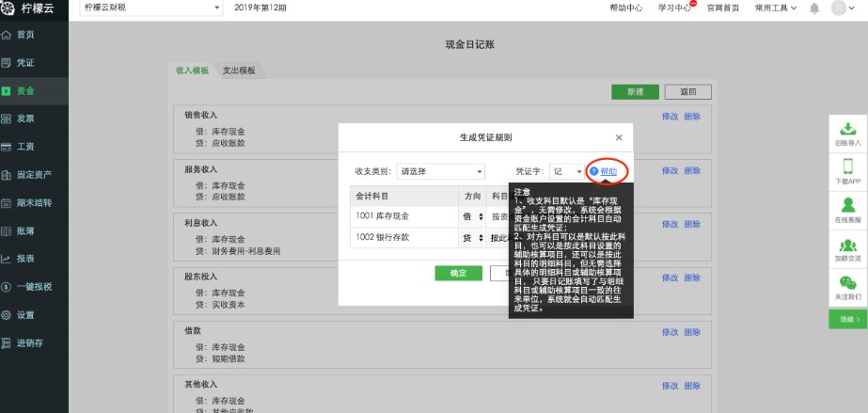Open the user avatar menu
The height and width of the screenshot is (413, 868).
coord(839,8)
